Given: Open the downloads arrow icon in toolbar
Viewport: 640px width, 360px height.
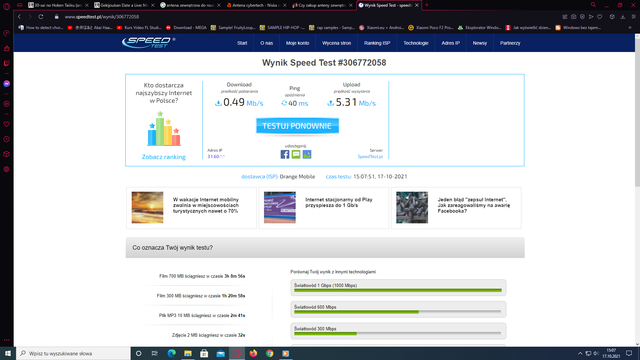Looking at the screenshot, I should [x=622, y=17].
